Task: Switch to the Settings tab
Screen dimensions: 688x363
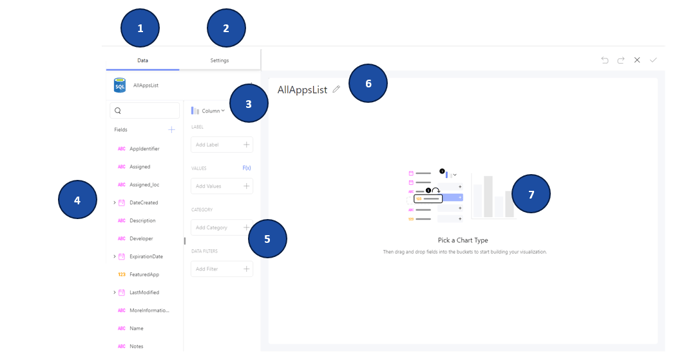Action: click(x=219, y=60)
